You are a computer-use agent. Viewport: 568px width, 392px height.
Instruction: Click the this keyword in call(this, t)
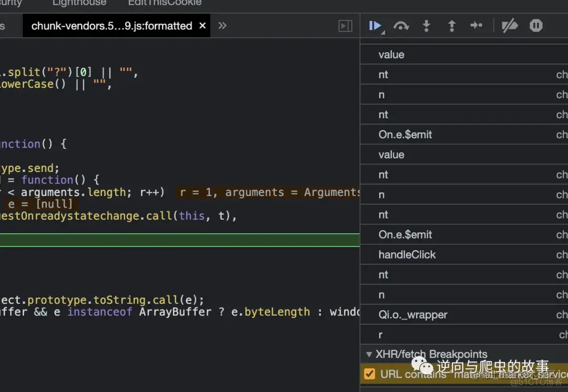191,216
